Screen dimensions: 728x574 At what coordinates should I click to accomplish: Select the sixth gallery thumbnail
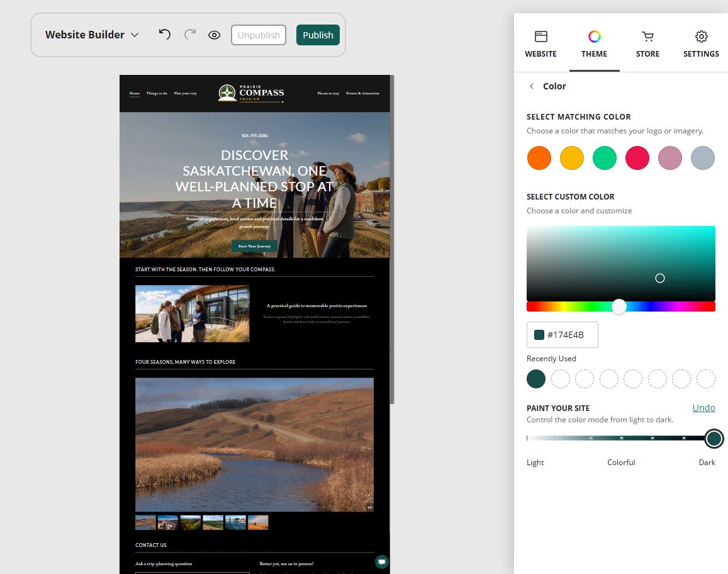pyautogui.click(x=258, y=522)
